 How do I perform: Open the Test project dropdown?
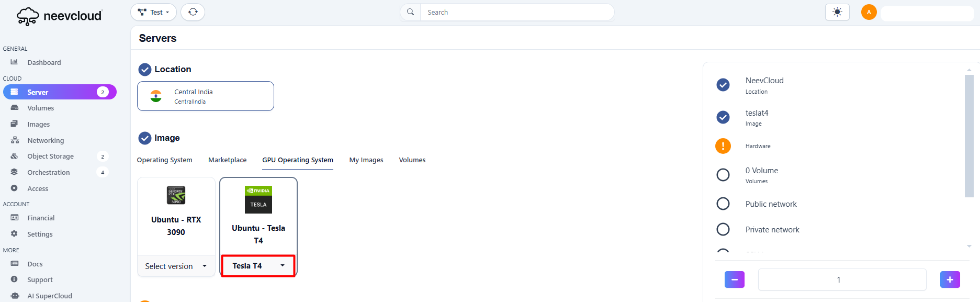click(x=153, y=12)
